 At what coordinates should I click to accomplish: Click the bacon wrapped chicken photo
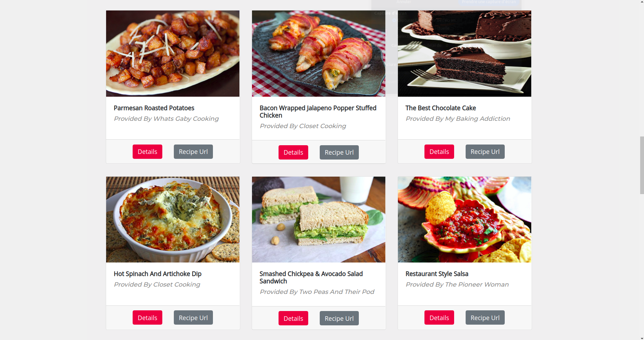tap(319, 53)
